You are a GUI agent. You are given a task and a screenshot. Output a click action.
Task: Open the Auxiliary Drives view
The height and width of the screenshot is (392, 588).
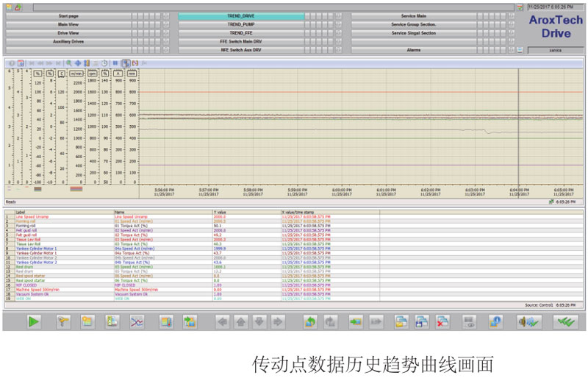(68, 42)
